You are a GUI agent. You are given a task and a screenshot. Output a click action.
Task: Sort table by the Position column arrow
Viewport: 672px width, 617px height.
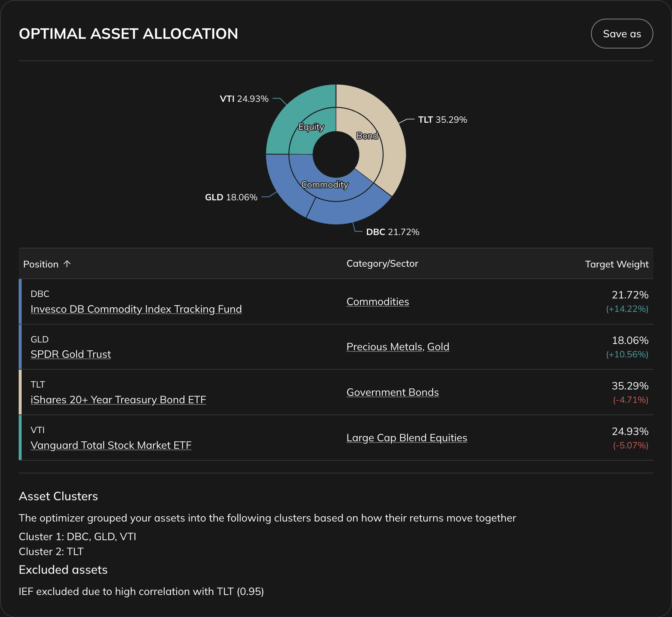point(67,264)
